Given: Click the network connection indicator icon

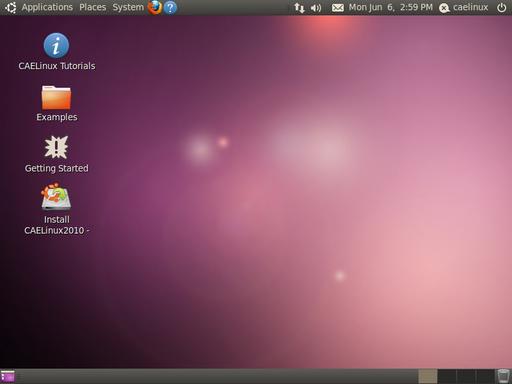Looking at the screenshot, I should click(x=299, y=7).
